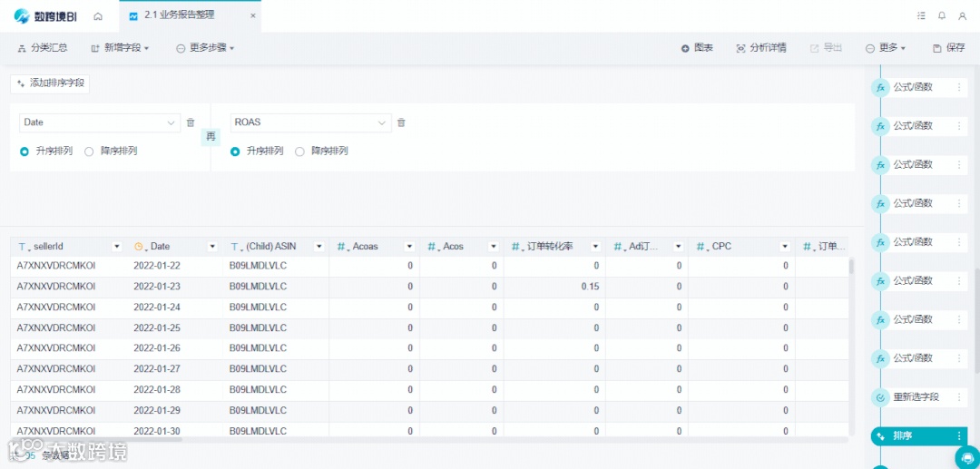Open the ROAS sort field dropdown
This screenshot has width=980, height=469.
point(310,122)
